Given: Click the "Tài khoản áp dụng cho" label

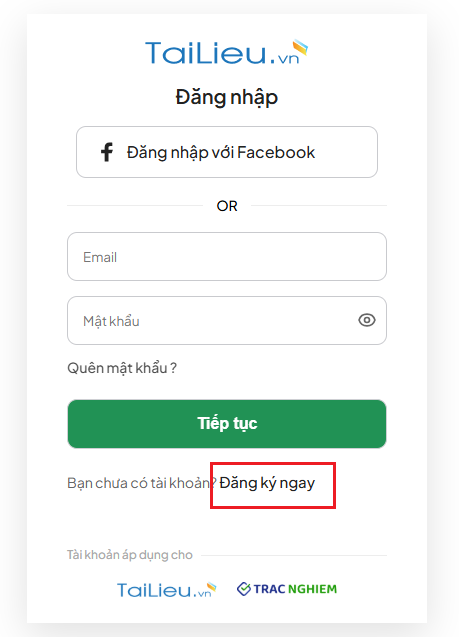Looking at the screenshot, I should (x=130, y=555).
